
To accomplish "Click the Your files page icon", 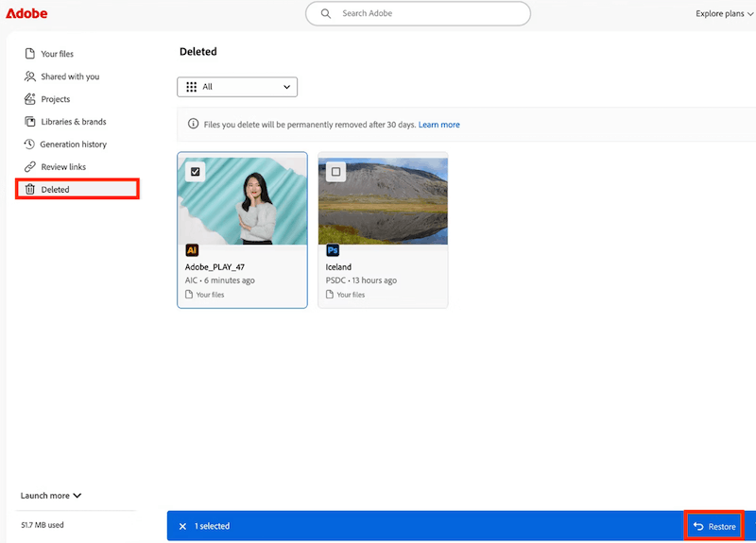I will (x=30, y=54).
